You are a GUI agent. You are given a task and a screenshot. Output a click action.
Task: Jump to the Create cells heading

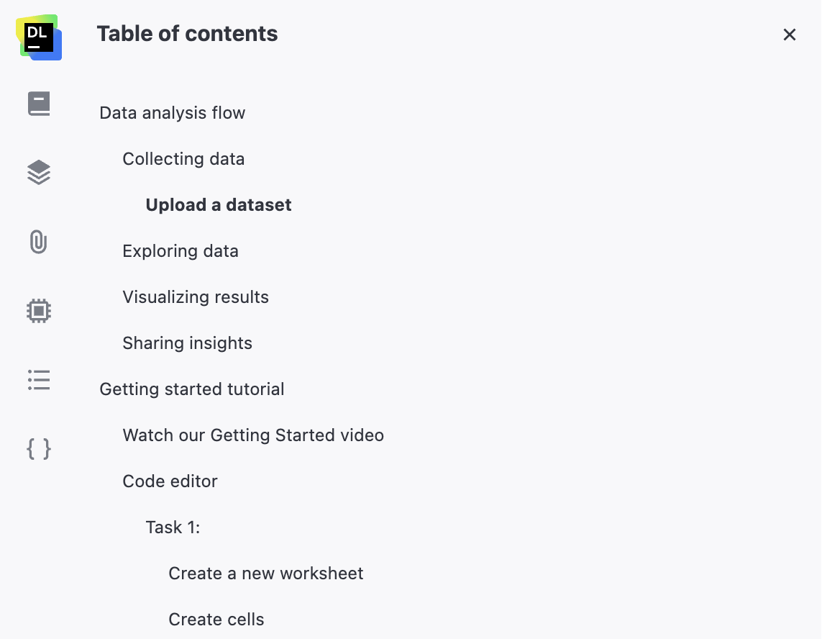216,619
